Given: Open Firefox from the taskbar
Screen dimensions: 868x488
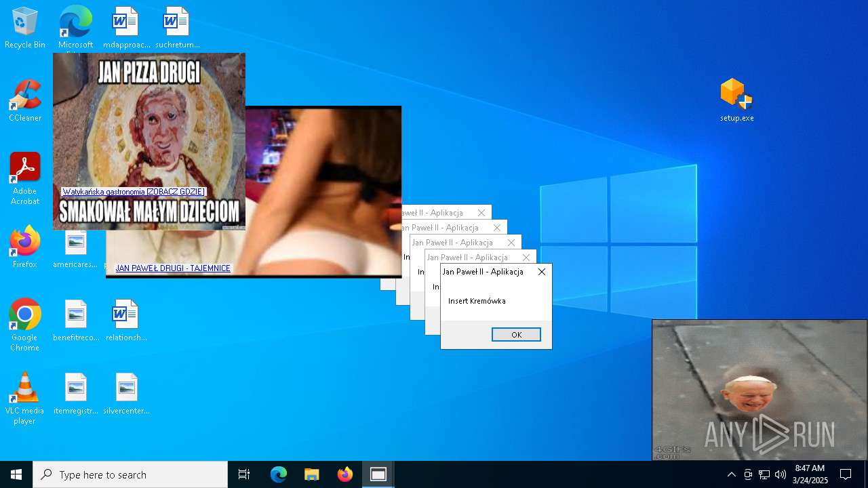Looking at the screenshot, I should (x=345, y=474).
